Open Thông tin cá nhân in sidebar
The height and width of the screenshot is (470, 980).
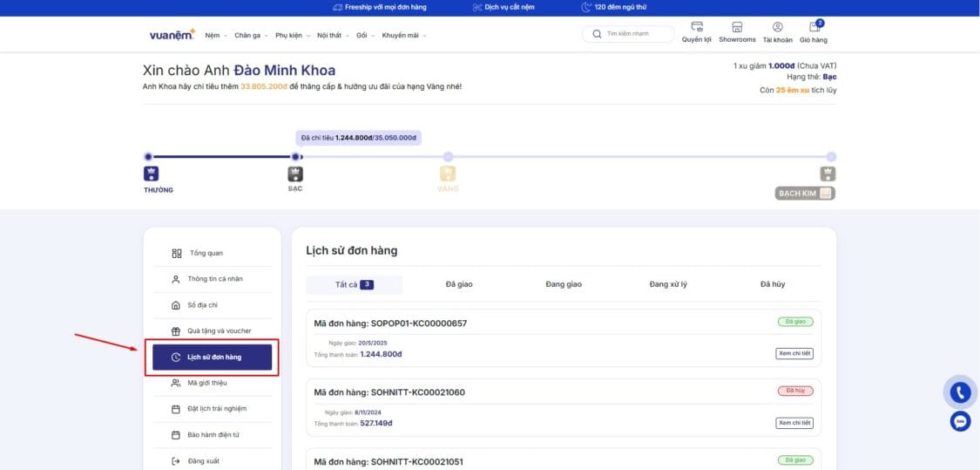pyautogui.click(x=214, y=279)
